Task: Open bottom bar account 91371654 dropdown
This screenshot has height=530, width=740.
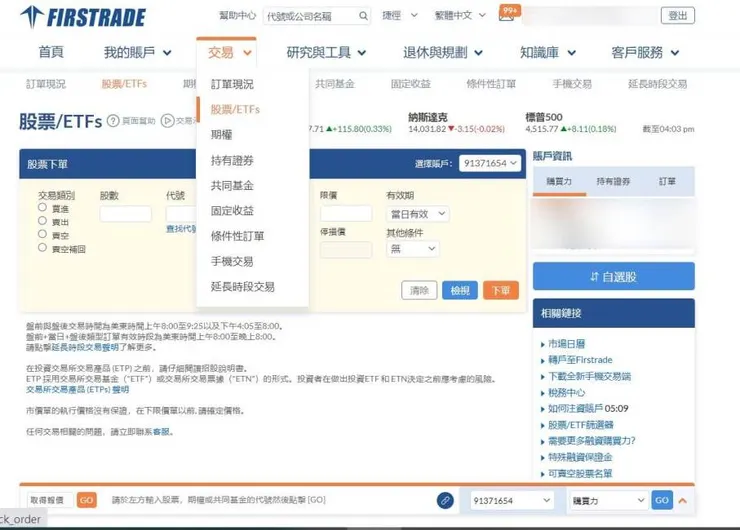Action: pyautogui.click(x=512, y=500)
